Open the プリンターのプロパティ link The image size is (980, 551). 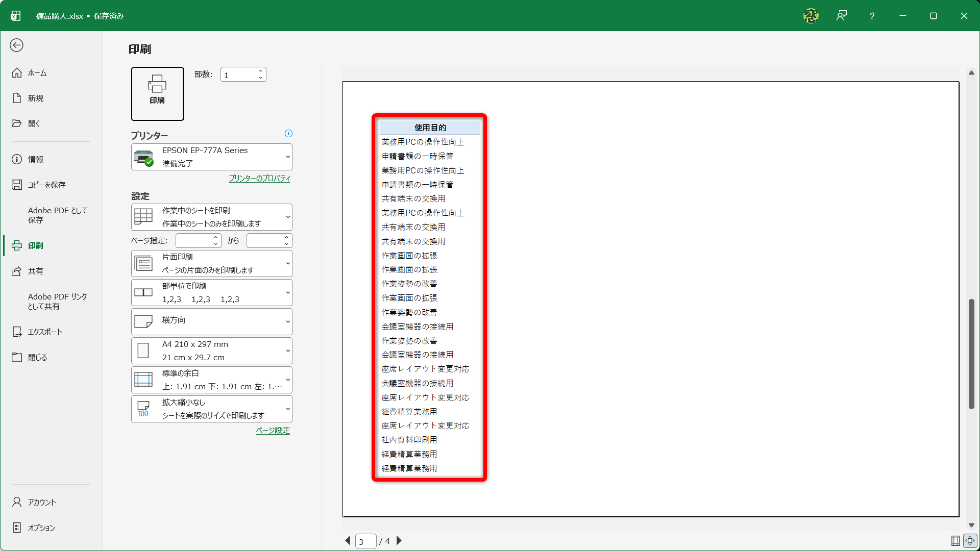[x=259, y=179]
